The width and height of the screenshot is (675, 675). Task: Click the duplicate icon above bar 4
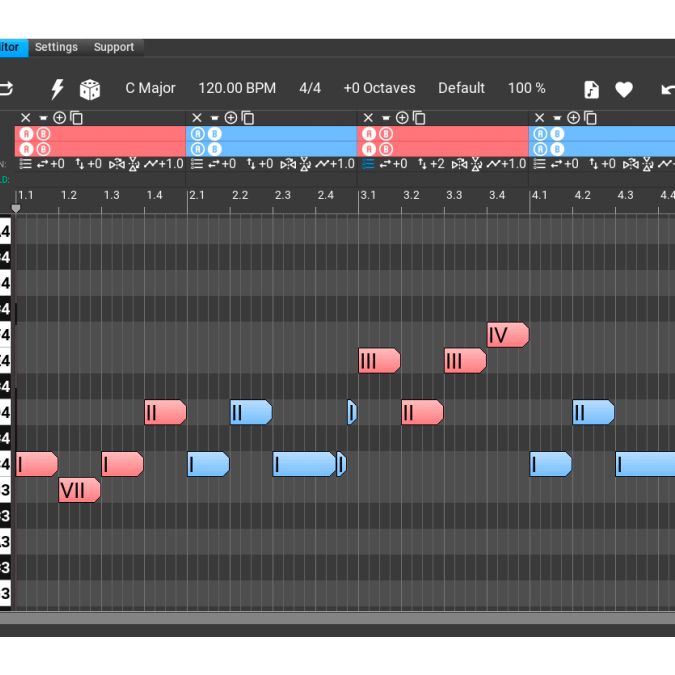click(591, 118)
